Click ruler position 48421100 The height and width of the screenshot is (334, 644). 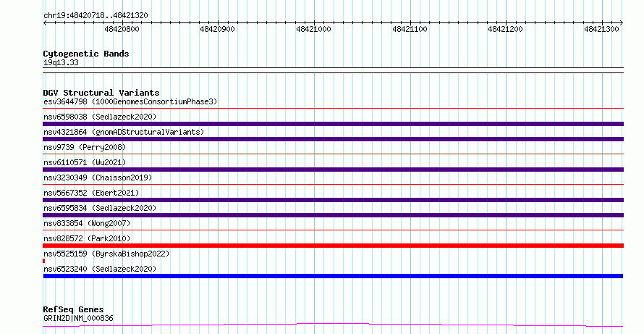[410, 29]
